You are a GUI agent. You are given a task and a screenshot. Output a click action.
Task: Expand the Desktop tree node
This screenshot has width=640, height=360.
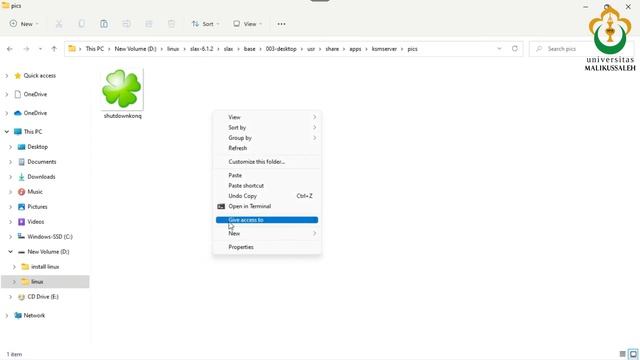tap(11, 147)
